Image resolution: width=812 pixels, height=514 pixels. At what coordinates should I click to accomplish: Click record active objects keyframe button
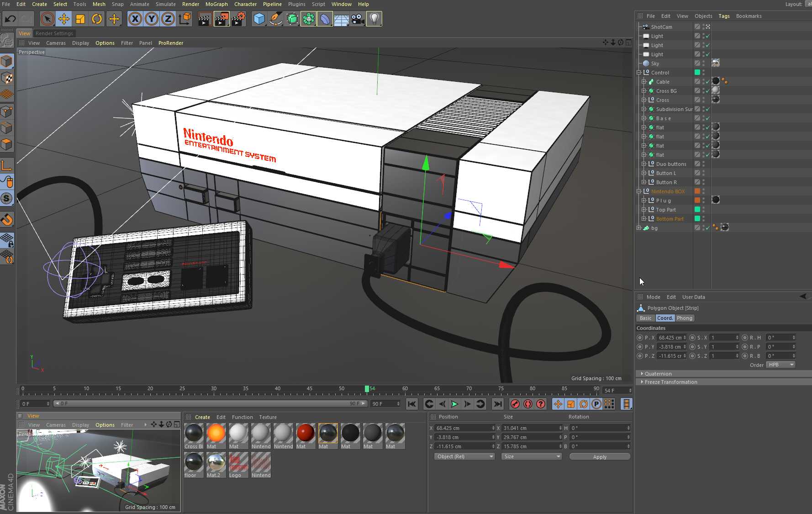[x=515, y=404]
